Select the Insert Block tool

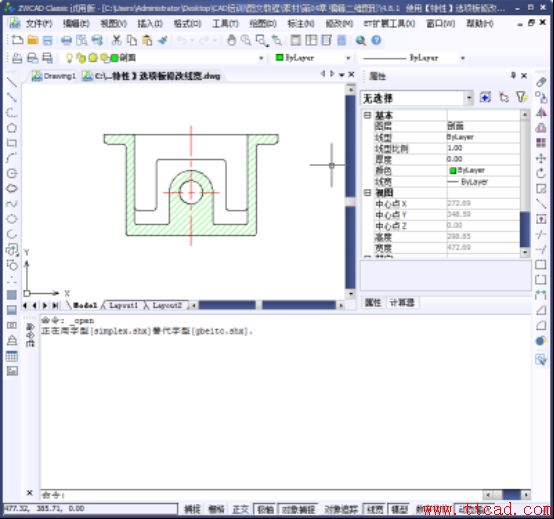(12, 249)
